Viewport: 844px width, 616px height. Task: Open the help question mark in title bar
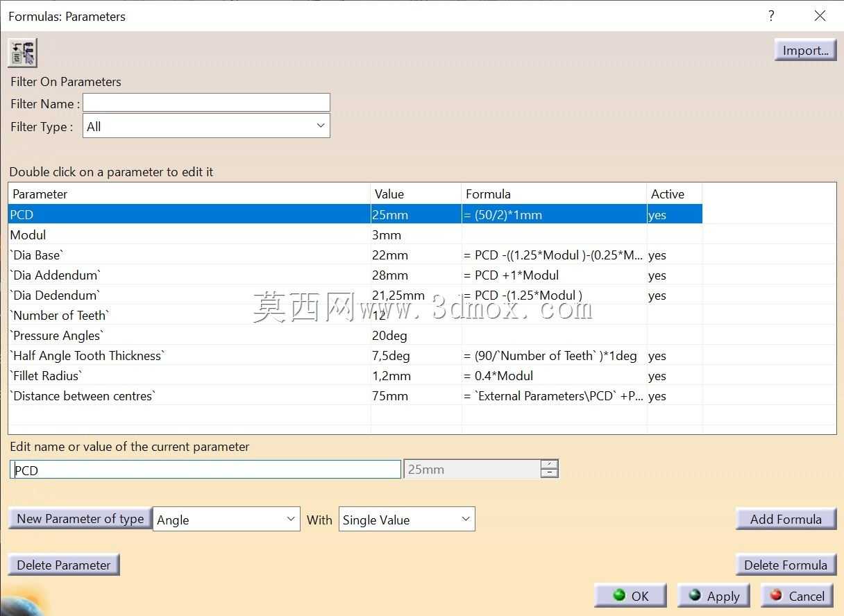(x=771, y=16)
